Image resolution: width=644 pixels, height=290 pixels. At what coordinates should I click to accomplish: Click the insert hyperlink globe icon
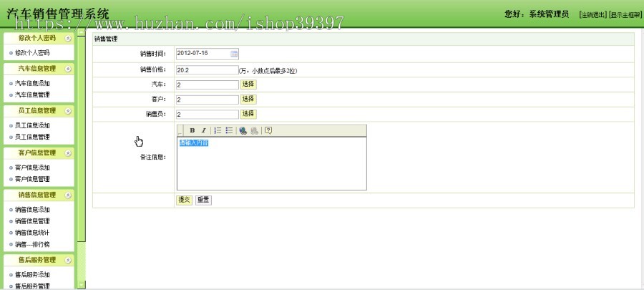243,130
